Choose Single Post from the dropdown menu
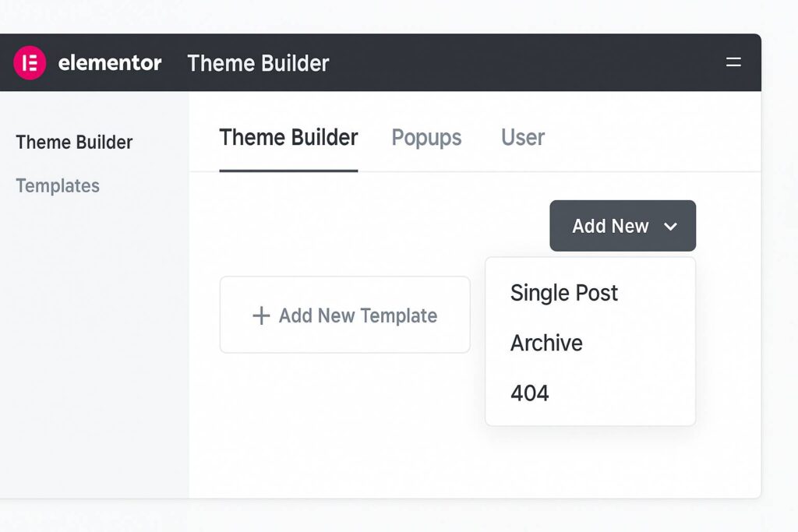Screen dimensions: 798x532 (x=563, y=293)
